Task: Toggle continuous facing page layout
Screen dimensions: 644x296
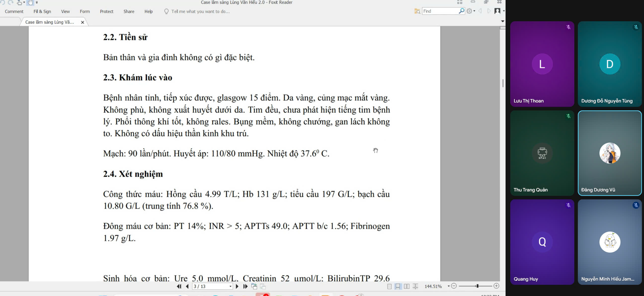Action: 415,286
